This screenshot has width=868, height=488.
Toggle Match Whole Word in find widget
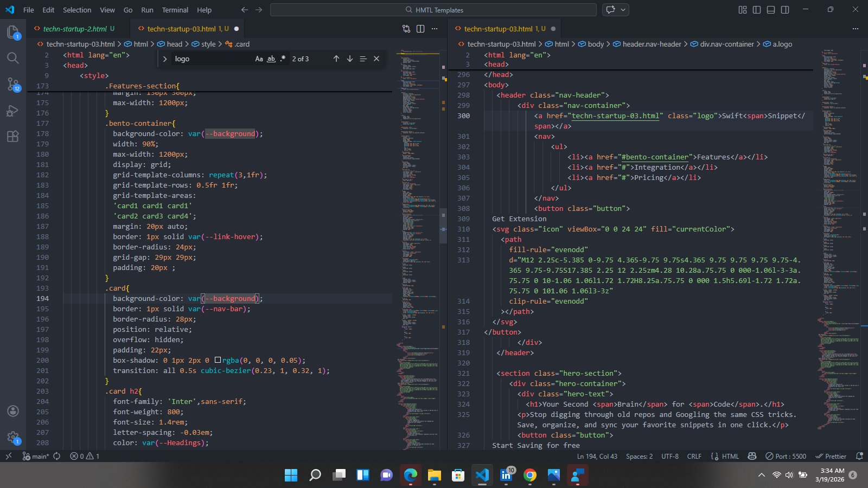(x=271, y=59)
